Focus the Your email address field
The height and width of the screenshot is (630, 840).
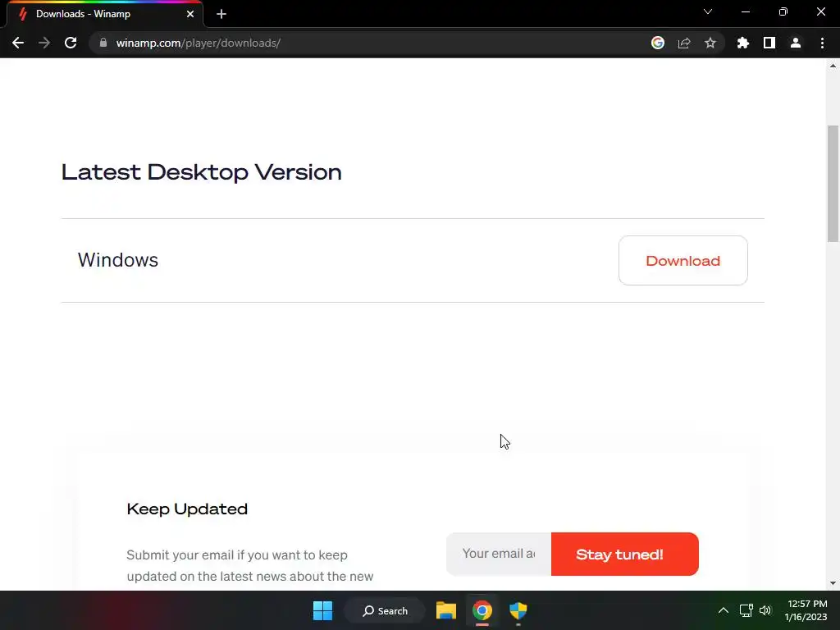499,554
